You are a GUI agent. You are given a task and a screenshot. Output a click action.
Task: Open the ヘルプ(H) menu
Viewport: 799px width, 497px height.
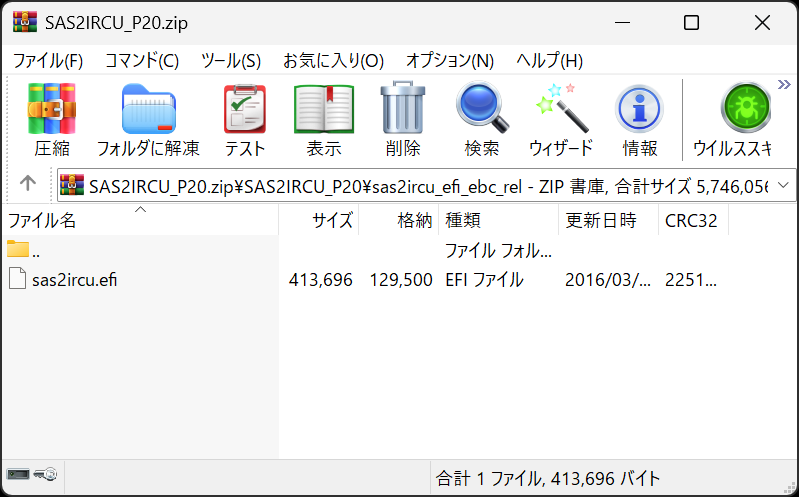[x=549, y=61]
